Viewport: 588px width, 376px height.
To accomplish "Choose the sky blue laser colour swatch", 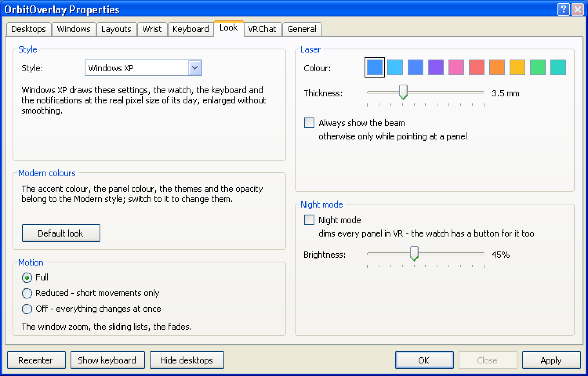I will tap(395, 67).
